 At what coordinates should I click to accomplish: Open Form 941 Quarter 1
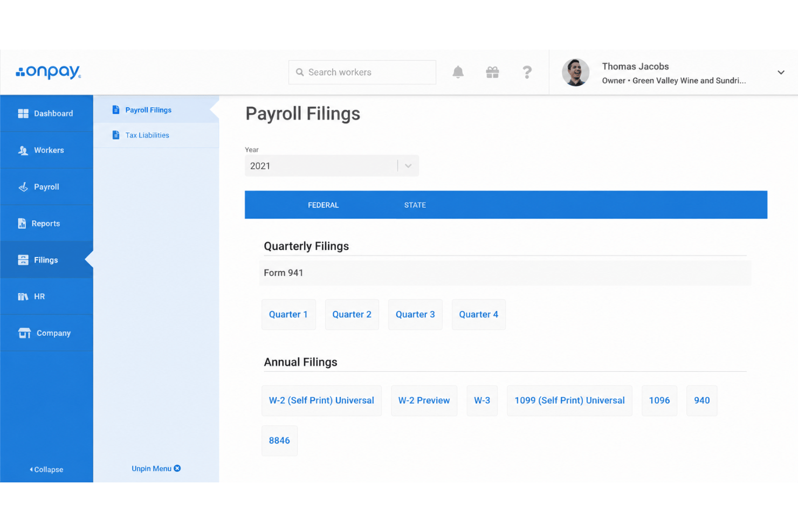pos(288,314)
